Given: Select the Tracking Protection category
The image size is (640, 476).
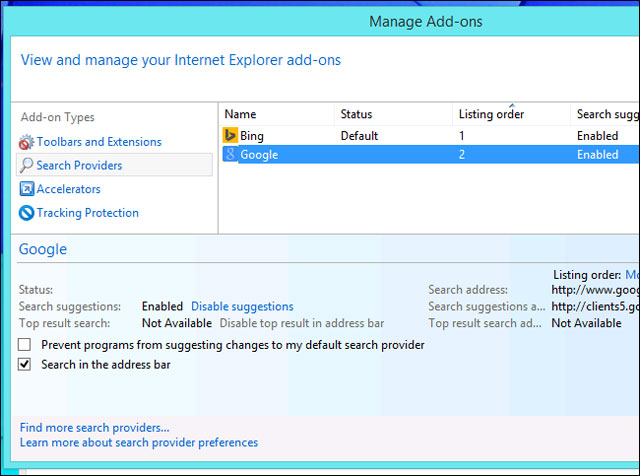Looking at the screenshot, I should pyautogui.click(x=87, y=213).
